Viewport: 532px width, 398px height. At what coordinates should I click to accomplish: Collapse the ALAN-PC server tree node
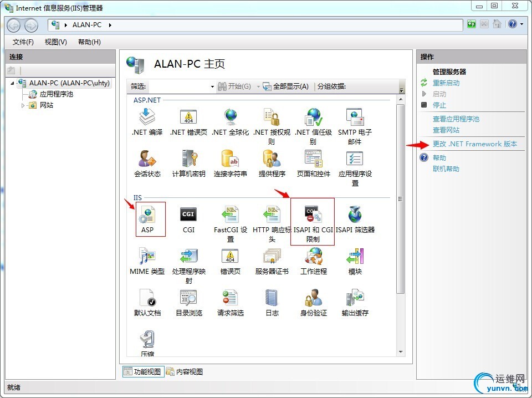[x=13, y=83]
